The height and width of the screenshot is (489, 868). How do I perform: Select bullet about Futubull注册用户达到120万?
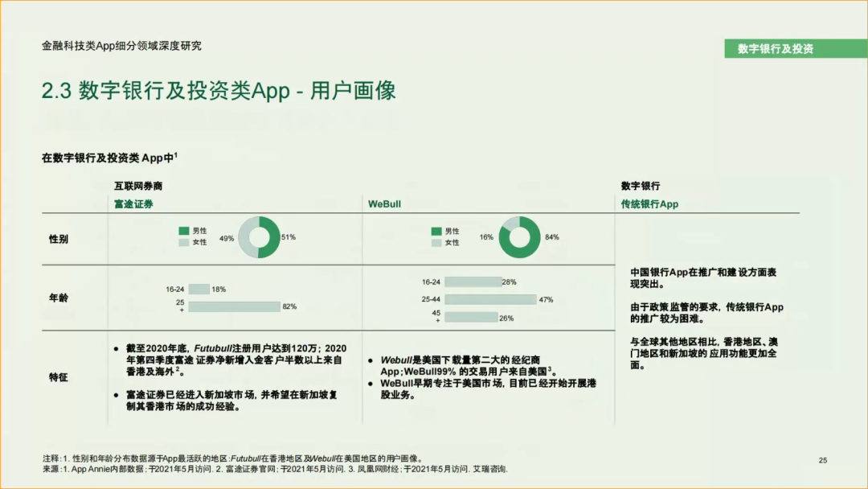[x=231, y=360]
